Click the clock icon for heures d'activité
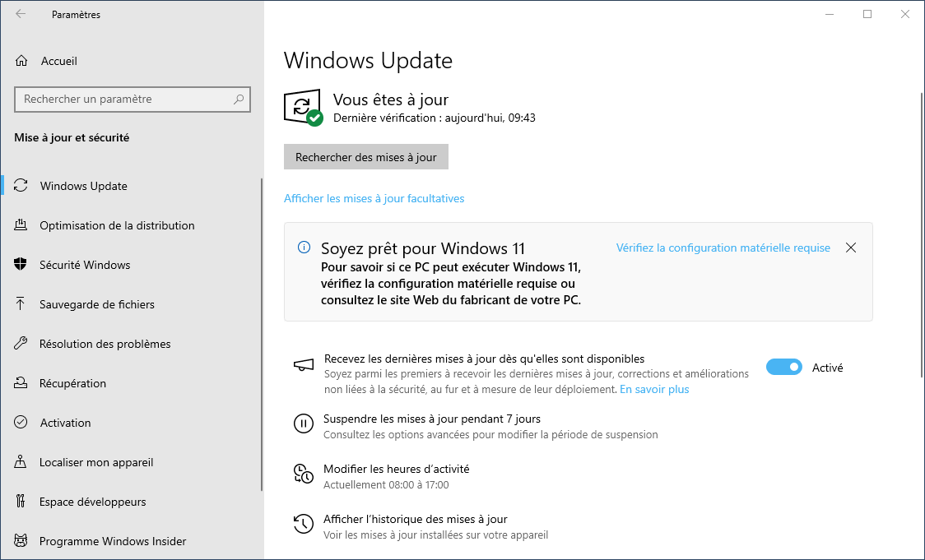925x560 pixels. (x=303, y=474)
